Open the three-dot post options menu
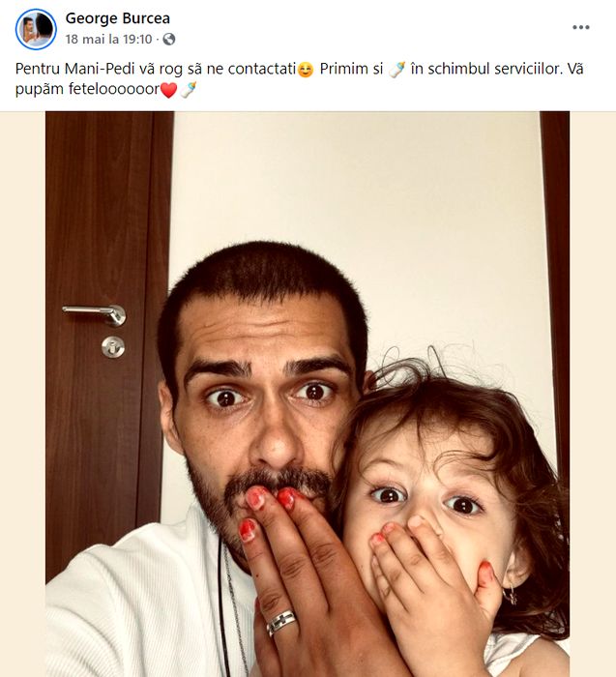The image size is (616, 677). coord(580,27)
